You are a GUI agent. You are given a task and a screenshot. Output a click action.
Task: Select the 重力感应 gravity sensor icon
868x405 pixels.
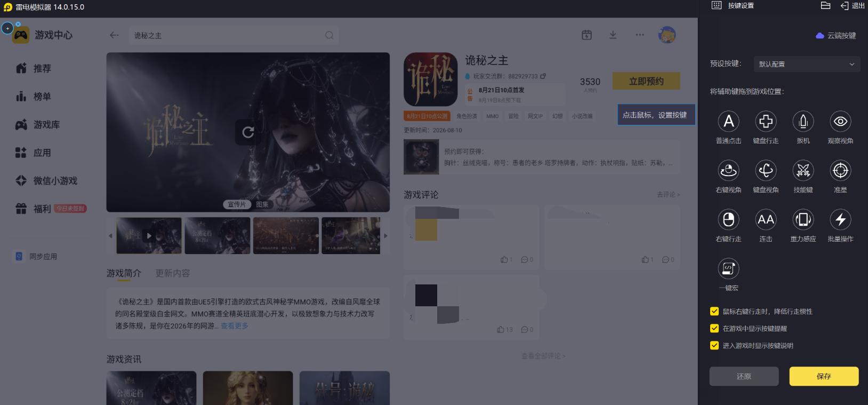803,220
